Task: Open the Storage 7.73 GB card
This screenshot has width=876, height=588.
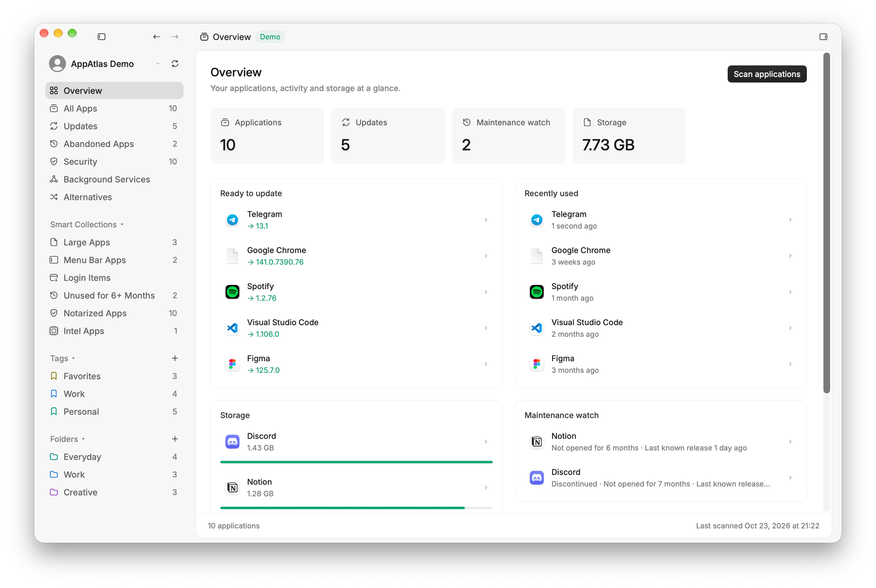Action: pos(629,135)
